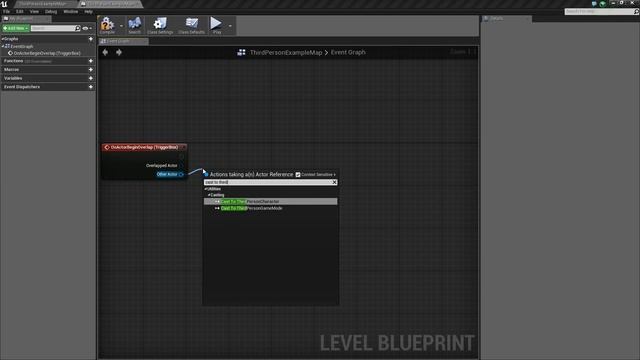
Task: Click the chat feedback icon in title bar
Action: tap(594, 4)
